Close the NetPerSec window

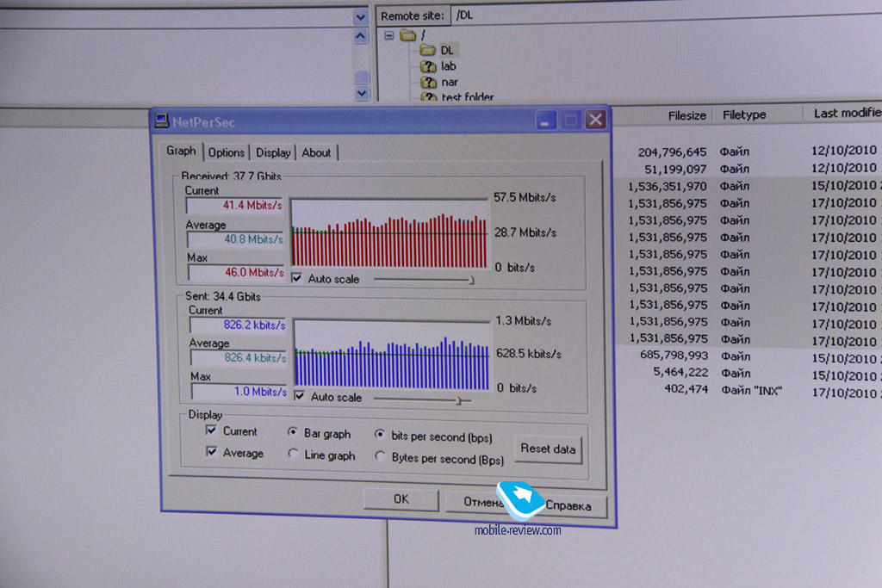[x=596, y=120]
